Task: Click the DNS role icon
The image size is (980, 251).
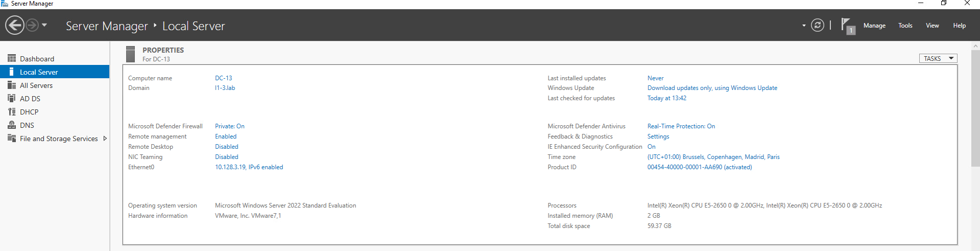Action: pos(12,125)
